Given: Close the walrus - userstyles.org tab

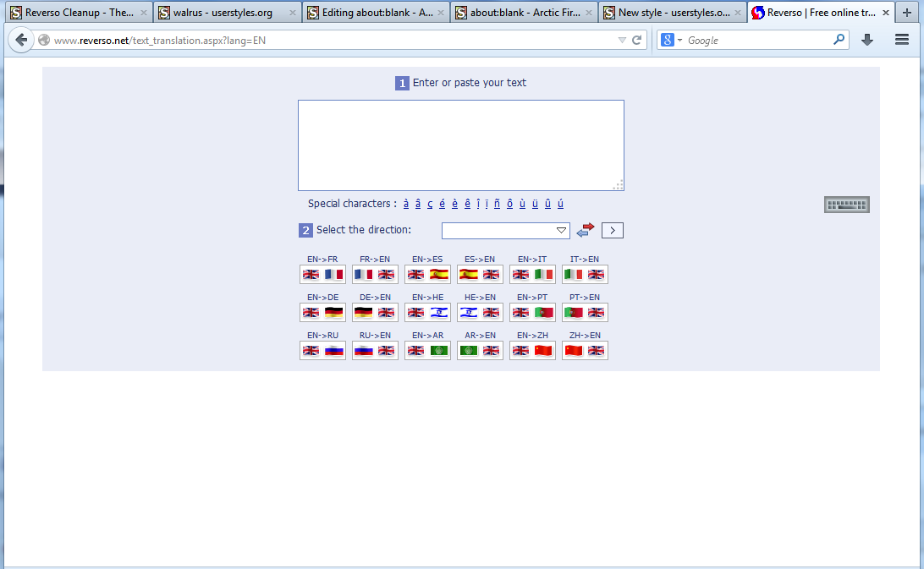Looking at the screenshot, I should coord(292,13).
